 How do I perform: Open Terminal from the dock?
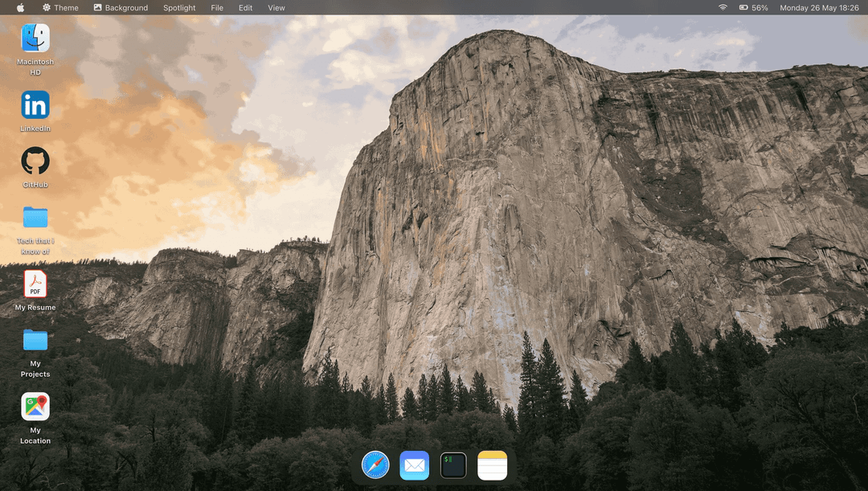pyautogui.click(x=452, y=464)
